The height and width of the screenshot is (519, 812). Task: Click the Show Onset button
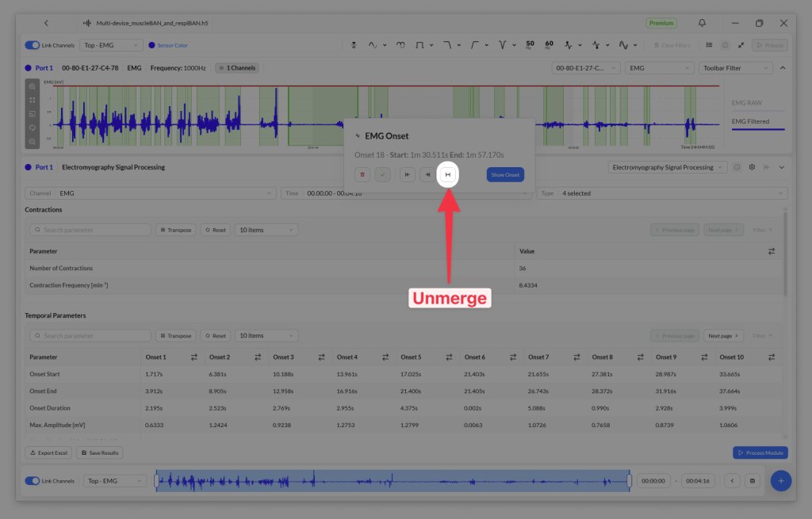point(505,174)
